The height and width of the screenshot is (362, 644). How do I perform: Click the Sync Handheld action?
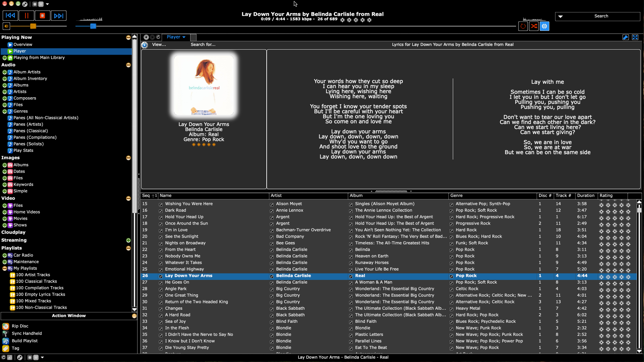(x=27, y=334)
